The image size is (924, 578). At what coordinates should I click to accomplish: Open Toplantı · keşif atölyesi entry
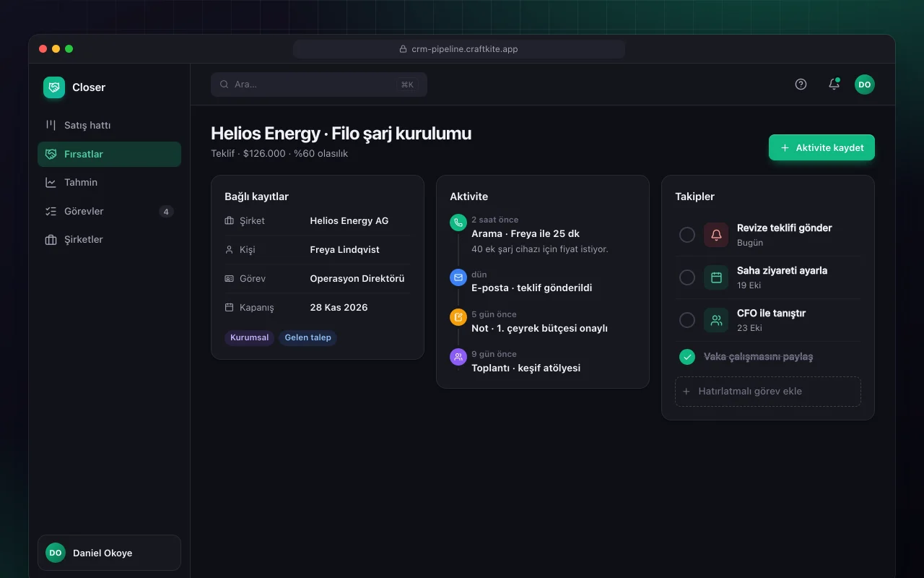coord(526,368)
